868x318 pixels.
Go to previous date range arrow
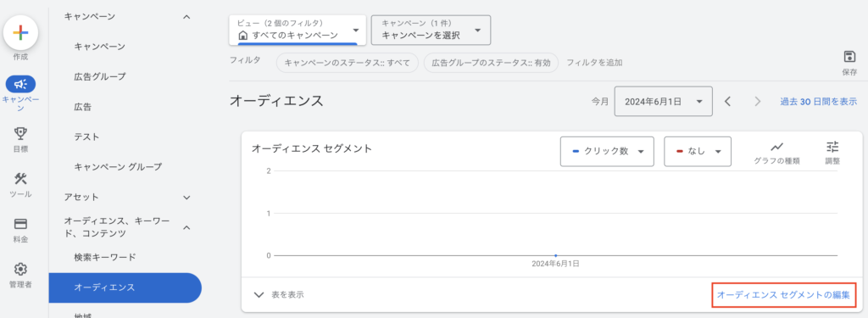tap(728, 102)
